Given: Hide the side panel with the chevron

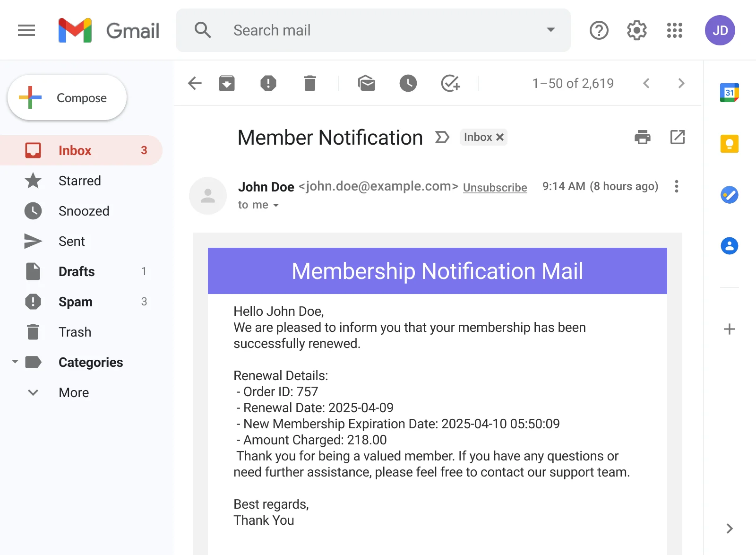Looking at the screenshot, I should (x=729, y=528).
